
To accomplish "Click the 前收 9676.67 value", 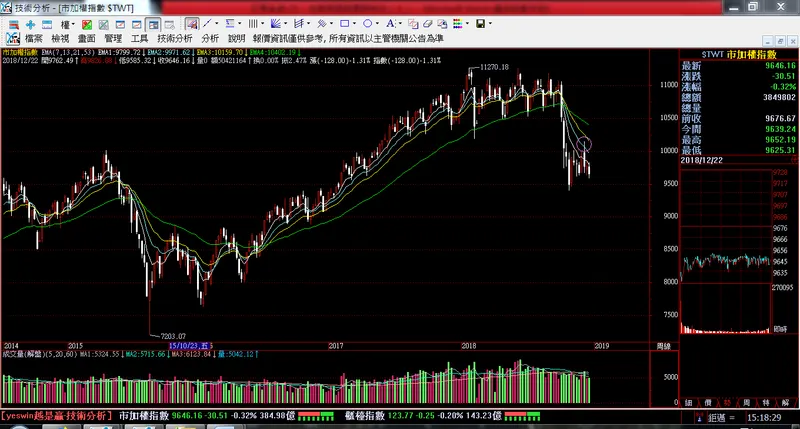I will point(781,118).
